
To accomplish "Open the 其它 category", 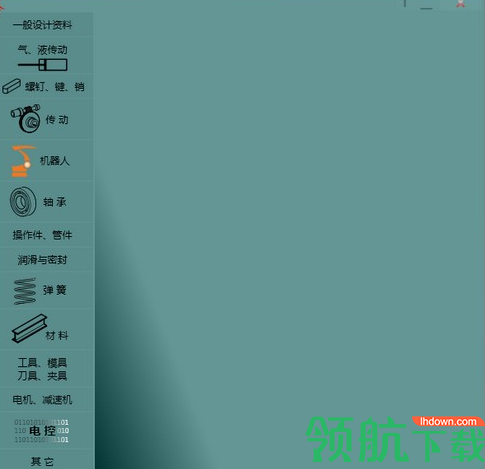I will point(42,462).
